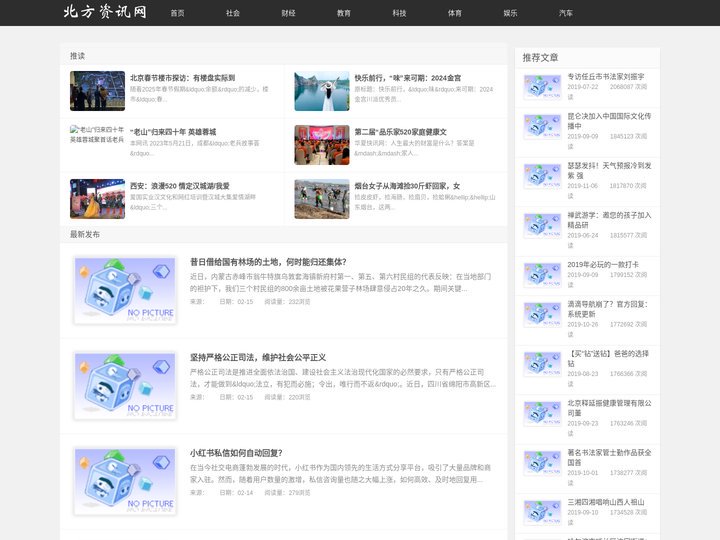Open headline "老山"归来四十年 英雄蓉城
The image size is (720, 540).
coord(173,132)
